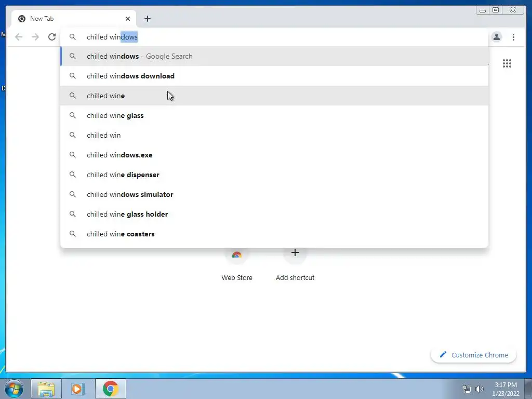The height and width of the screenshot is (399, 532).
Task: Open the Google apps grid
Action: (x=507, y=63)
